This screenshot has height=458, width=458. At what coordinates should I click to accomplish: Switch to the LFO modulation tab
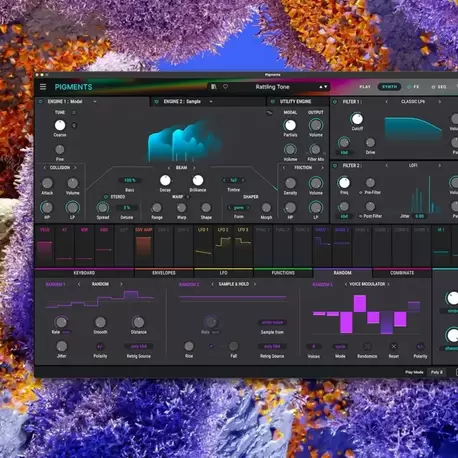click(x=223, y=273)
